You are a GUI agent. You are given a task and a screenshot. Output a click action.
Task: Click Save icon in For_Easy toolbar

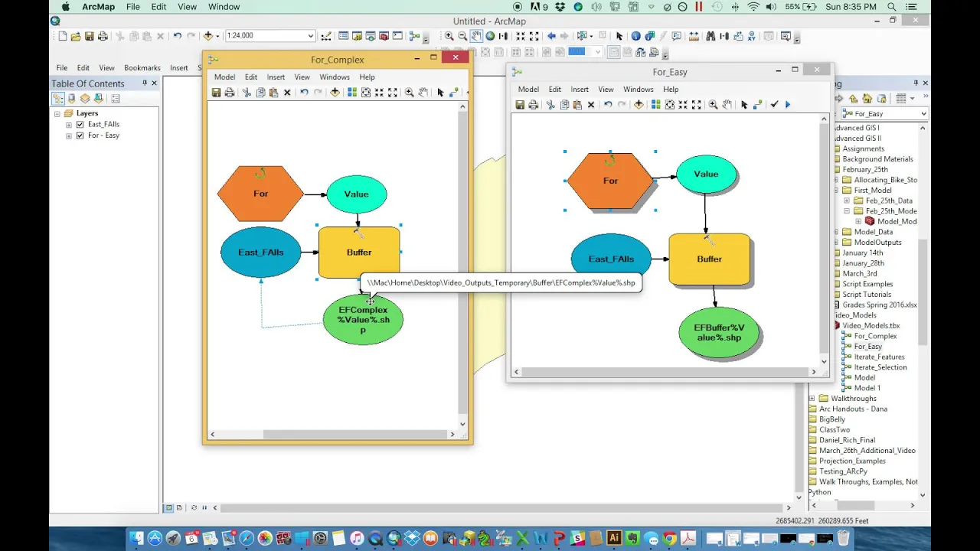click(520, 105)
